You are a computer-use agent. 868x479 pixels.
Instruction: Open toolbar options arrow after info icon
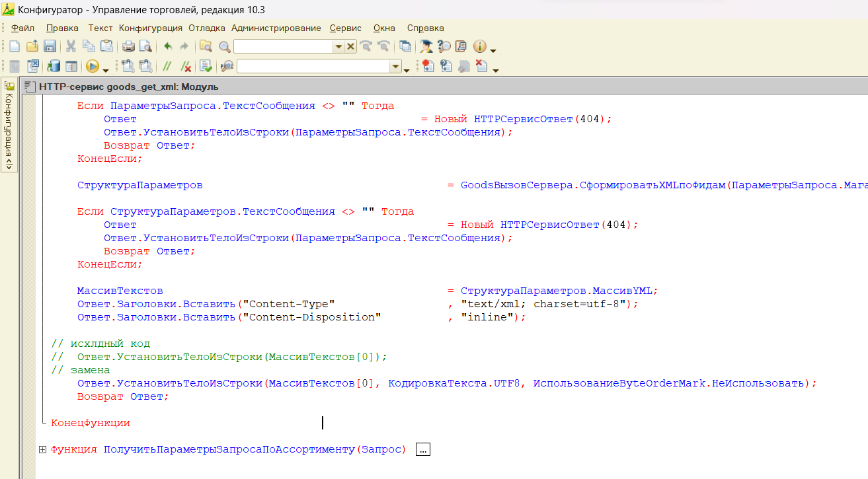coord(493,50)
